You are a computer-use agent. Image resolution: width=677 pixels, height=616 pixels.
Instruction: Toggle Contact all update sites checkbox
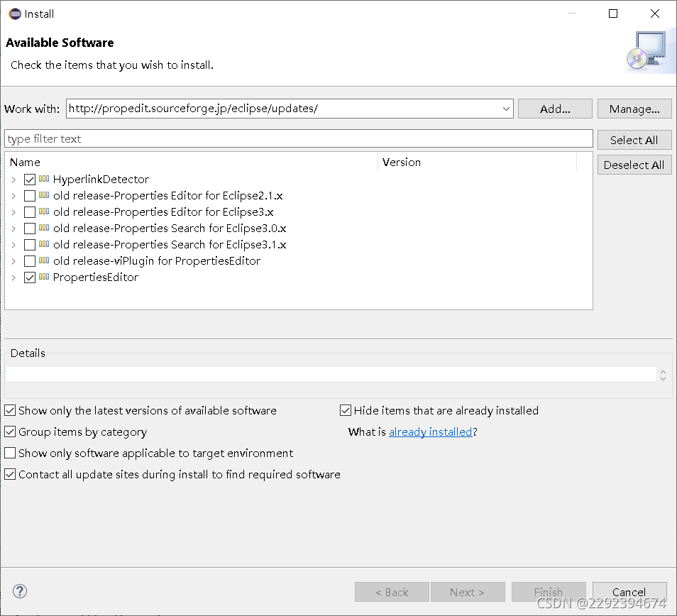(10, 474)
